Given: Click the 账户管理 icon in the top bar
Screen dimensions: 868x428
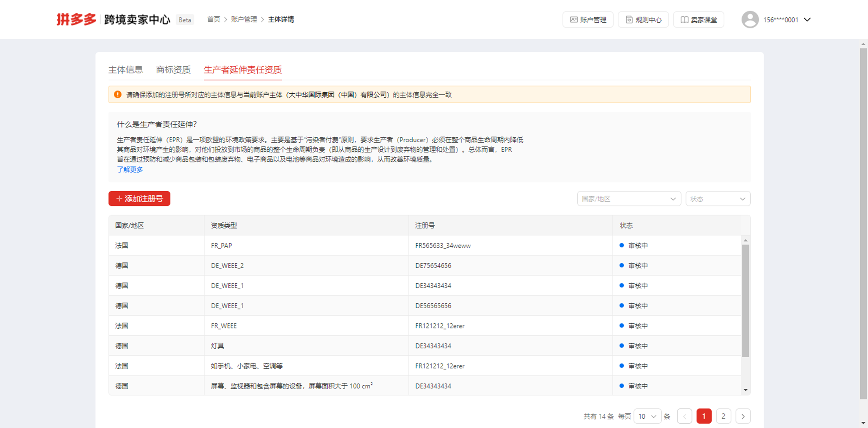Looking at the screenshot, I should point(574,20).
